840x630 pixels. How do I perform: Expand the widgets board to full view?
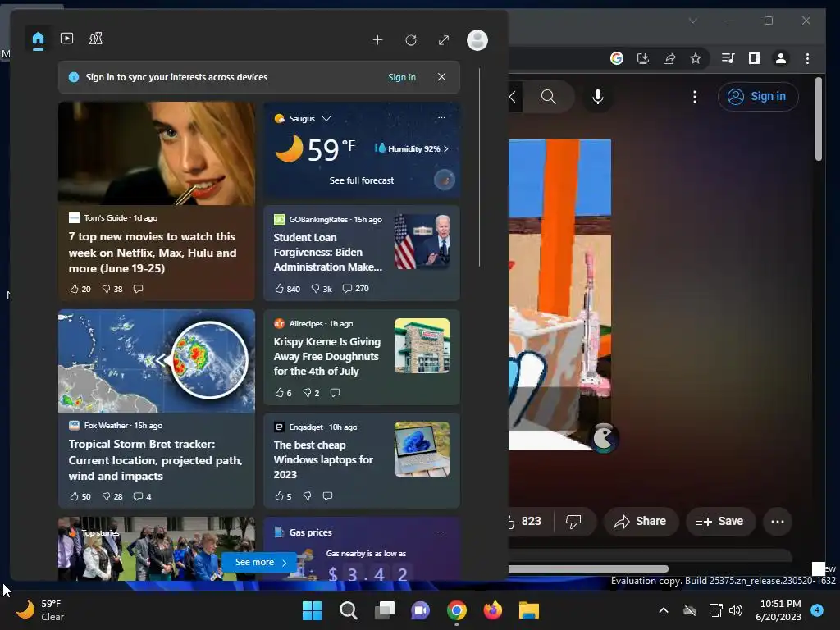(444, 40)
